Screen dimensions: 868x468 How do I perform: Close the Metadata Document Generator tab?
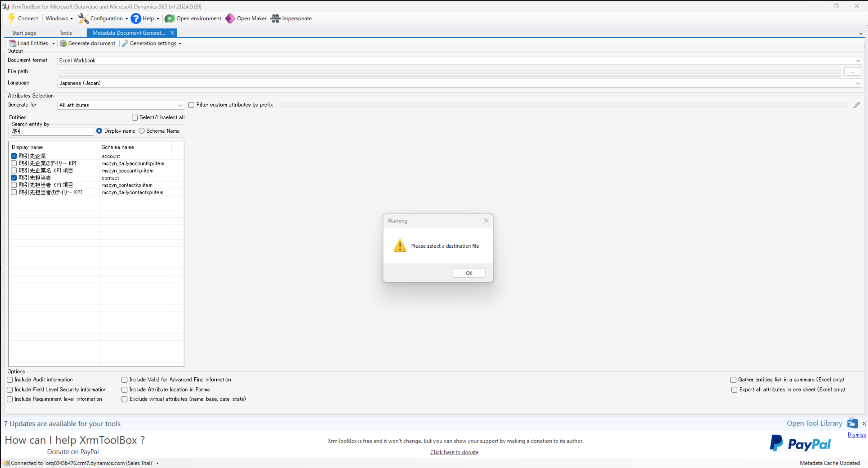pos(172,33)
